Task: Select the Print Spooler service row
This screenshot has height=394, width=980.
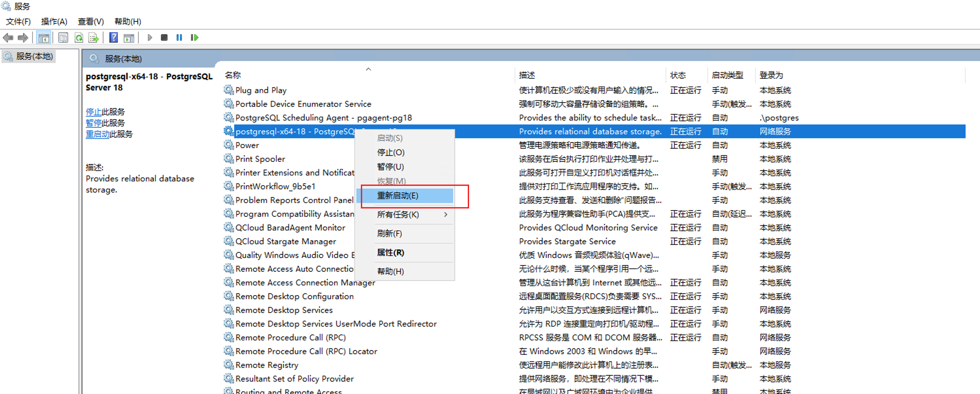Action: (x=260, y=159)
